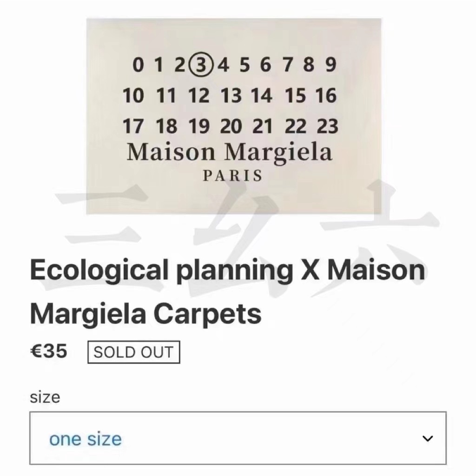The width and height of the screenshot is (476, 476).
Task: Click number 10 on the carpet image
Action: pos(133,95)
